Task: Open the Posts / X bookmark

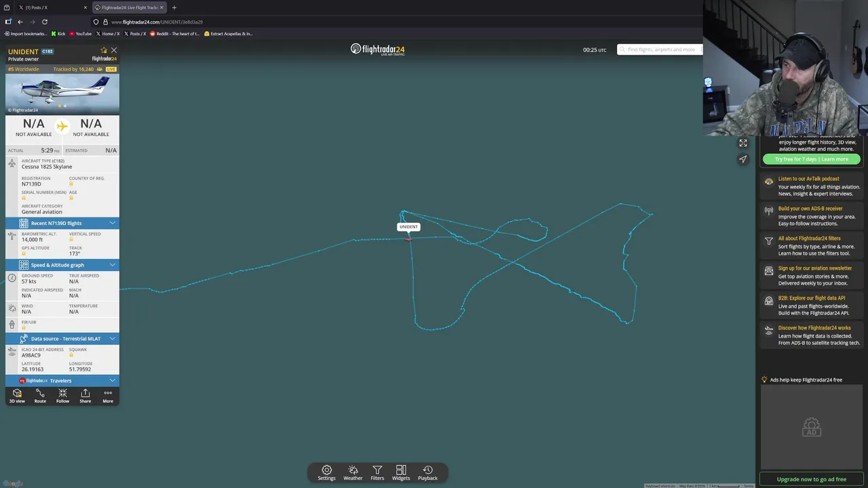Action: tap(135, 34)
